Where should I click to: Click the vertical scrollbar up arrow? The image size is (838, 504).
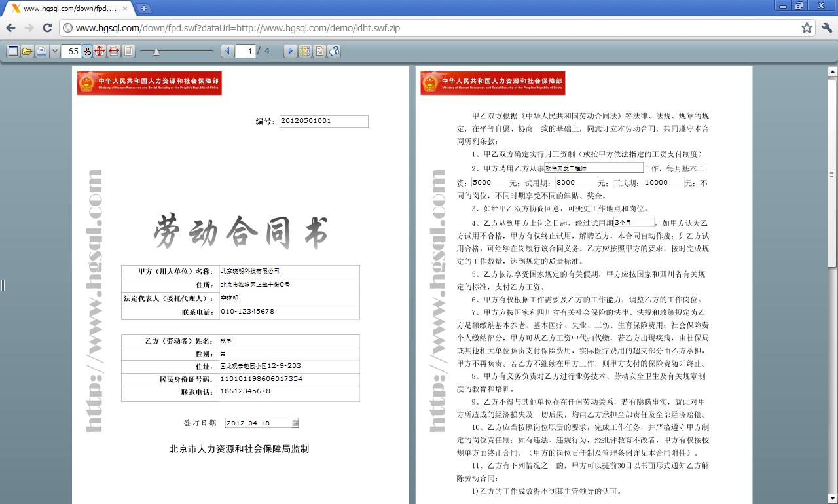(832, 71)
